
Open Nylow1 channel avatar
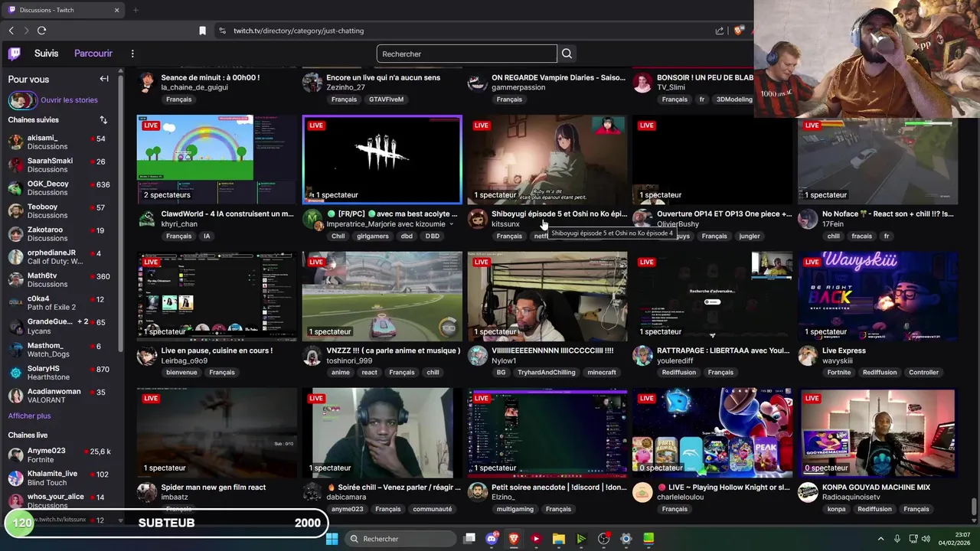tap(478, 356)
